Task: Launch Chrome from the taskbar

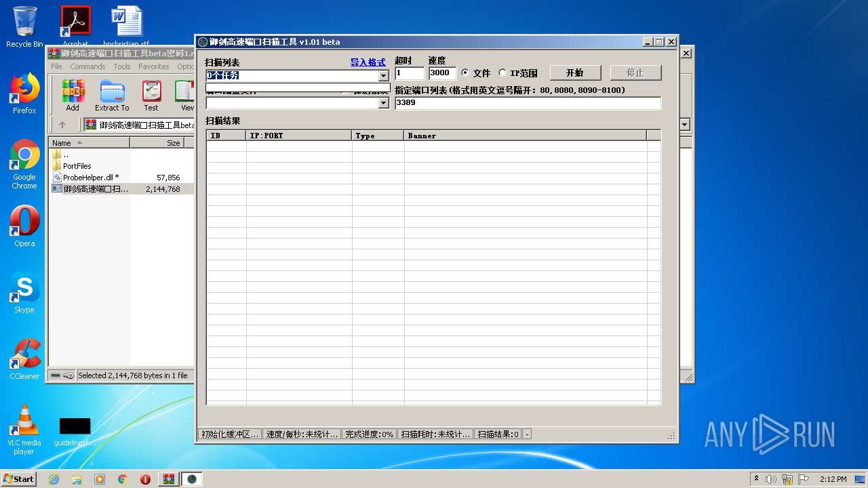Action: (x=122, y=479)
